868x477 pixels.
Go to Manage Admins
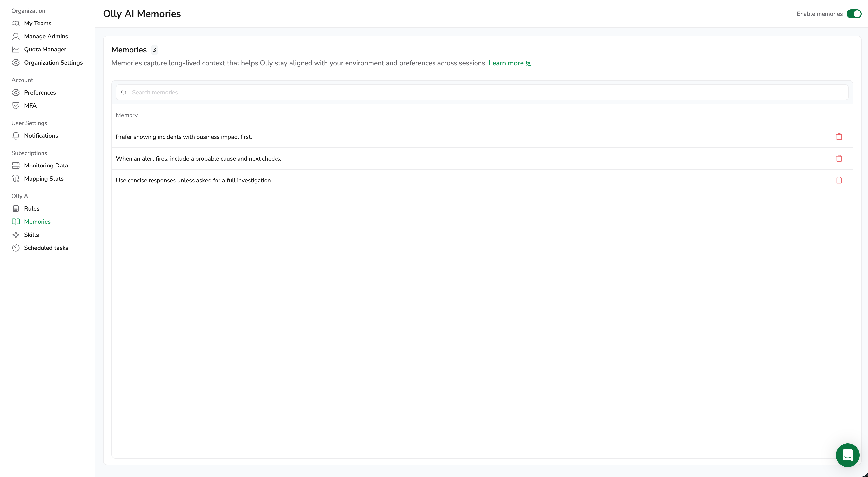(x=46, y=36)
